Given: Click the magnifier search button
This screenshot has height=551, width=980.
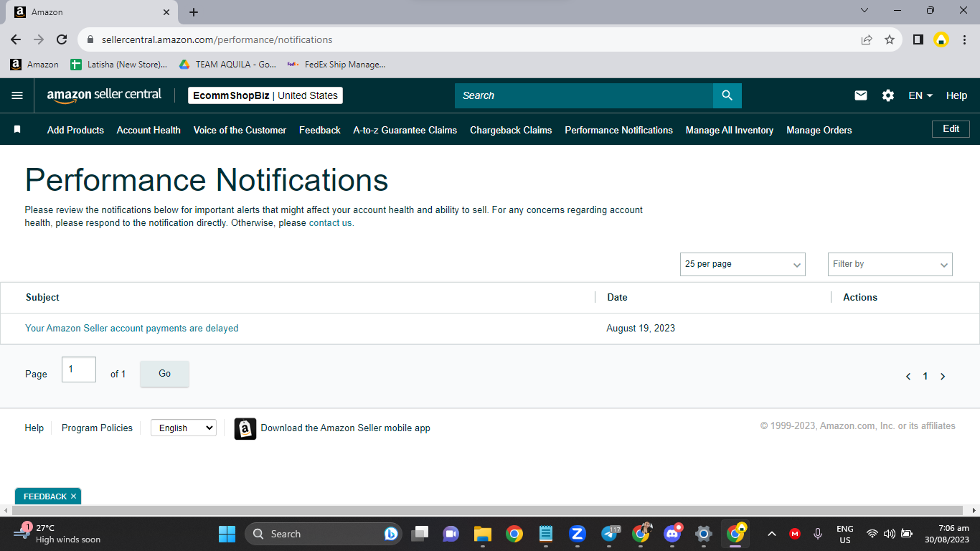Looking at the screenshot, I should click(x=727, y=95).
